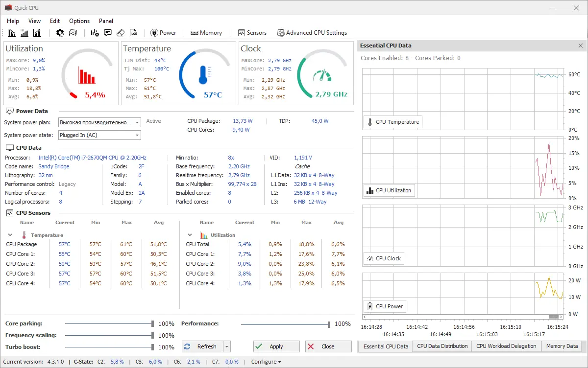
Task: Collapse the Temperature sensor group
Action: click(10, 235)
